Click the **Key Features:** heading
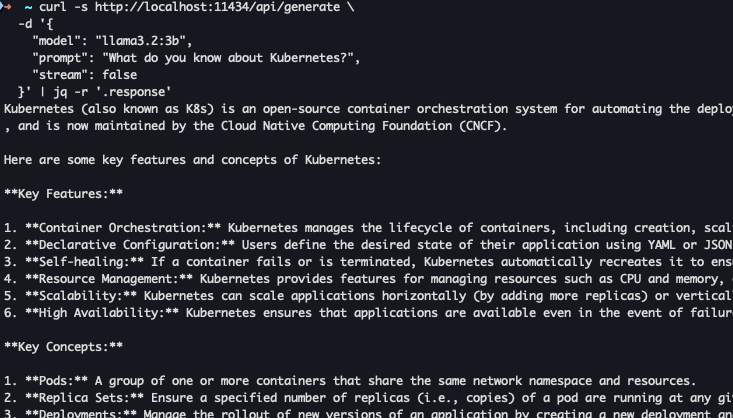 [63, 194]
